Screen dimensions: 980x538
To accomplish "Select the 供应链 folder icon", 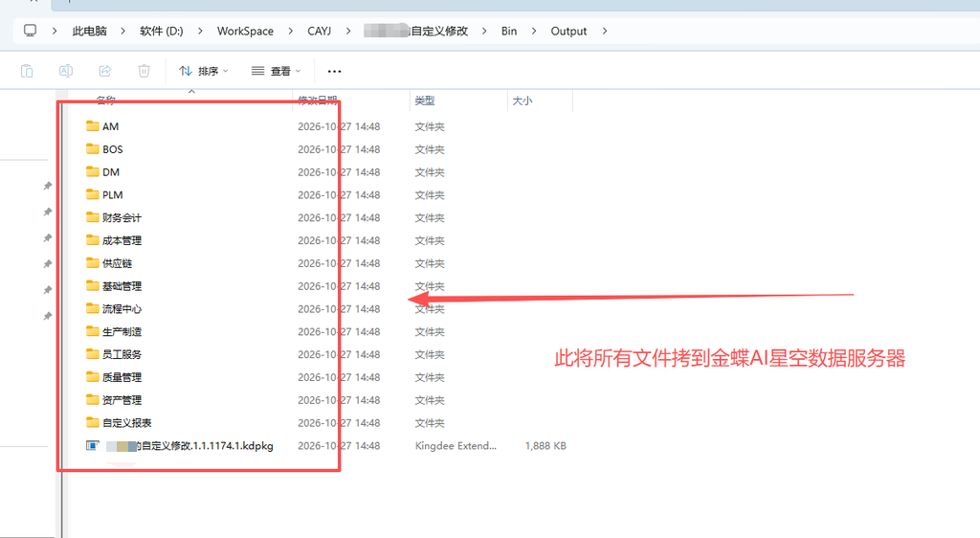I will click(x=93, y=263).
